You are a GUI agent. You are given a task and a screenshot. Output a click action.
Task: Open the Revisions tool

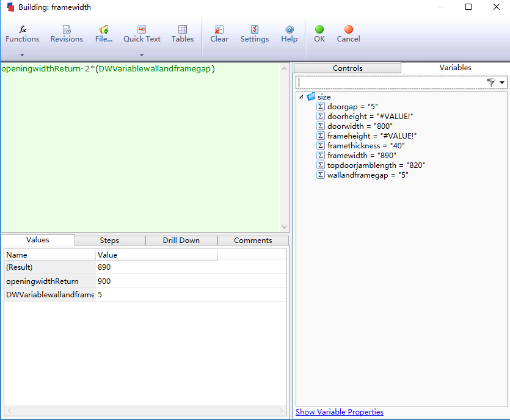pyautogui.click(x=67, y=34)
